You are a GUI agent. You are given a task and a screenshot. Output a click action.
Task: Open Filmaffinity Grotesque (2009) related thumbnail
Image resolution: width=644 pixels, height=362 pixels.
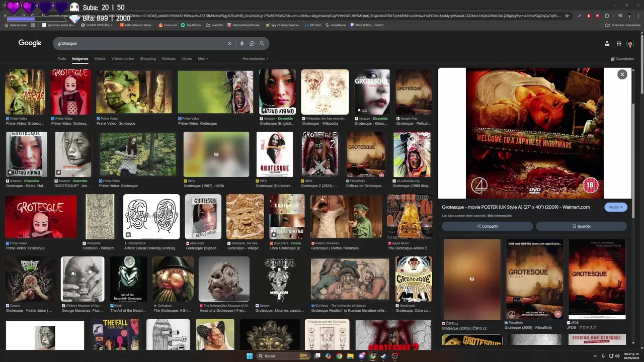tap(534, 279)
